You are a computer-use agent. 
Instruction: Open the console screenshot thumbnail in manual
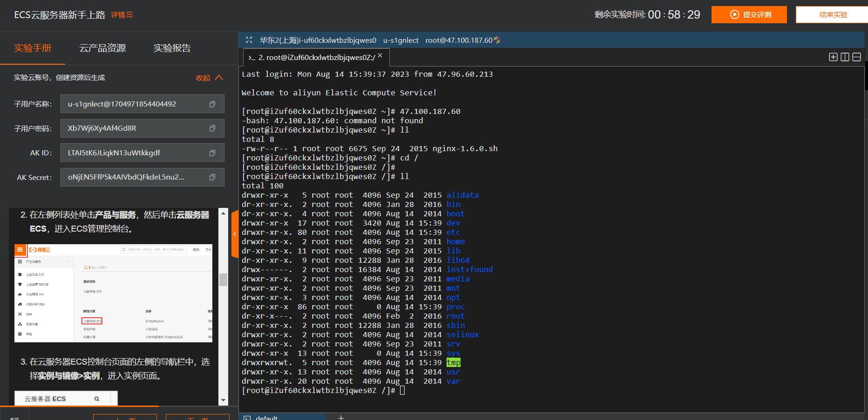click(113, 293)
